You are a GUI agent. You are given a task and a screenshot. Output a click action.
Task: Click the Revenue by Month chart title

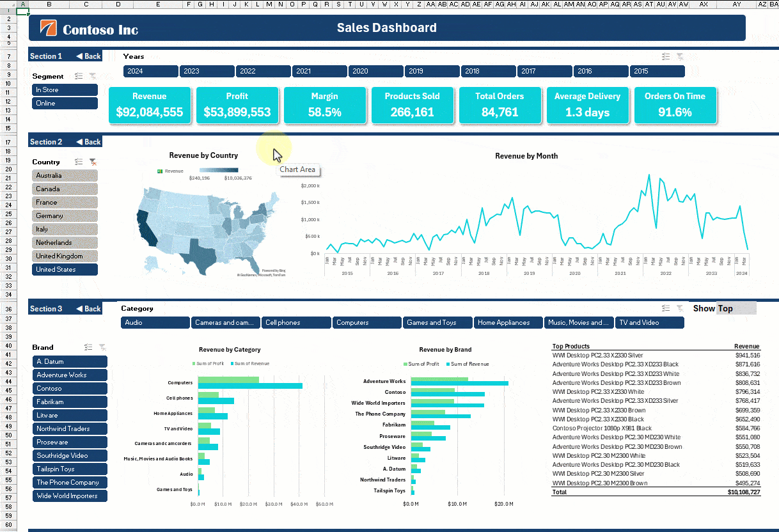coord(526,156)
